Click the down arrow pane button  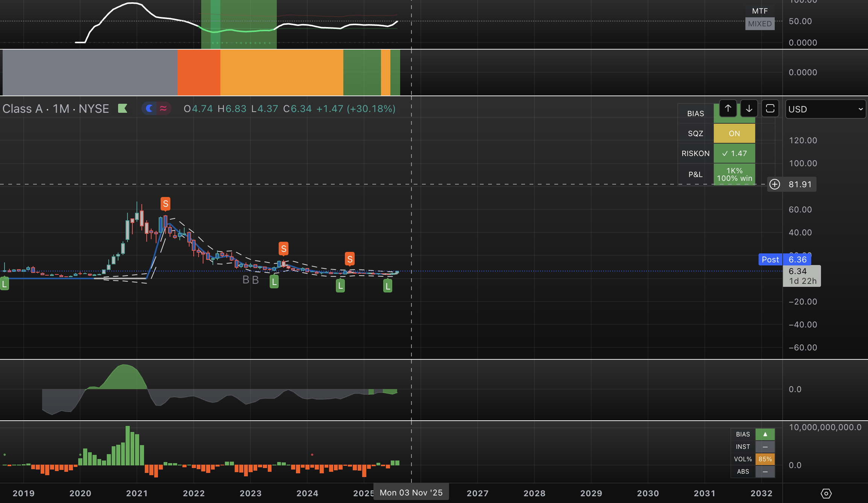coord(749,109)
